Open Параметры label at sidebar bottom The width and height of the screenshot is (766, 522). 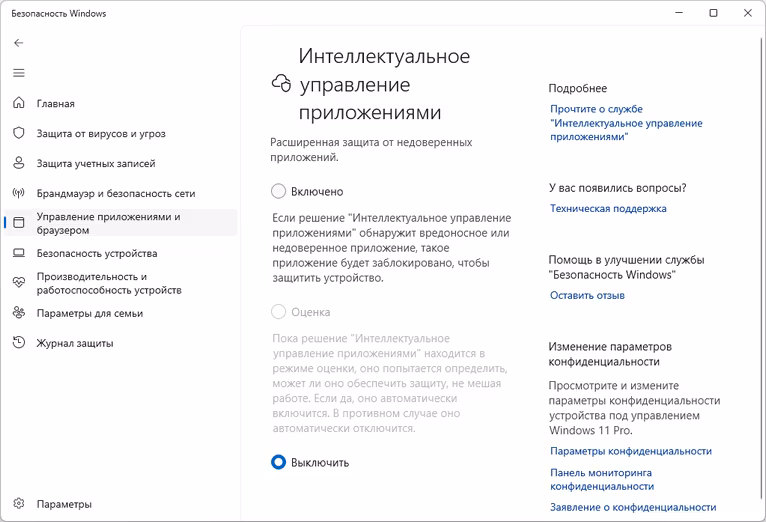point(64,504)
